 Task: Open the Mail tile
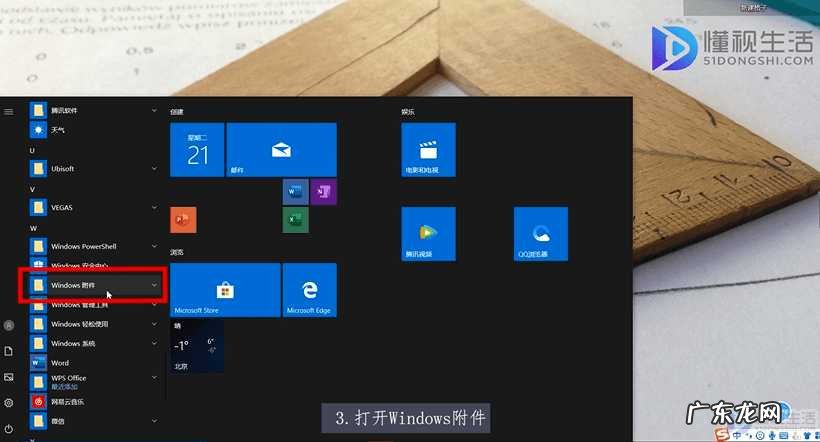pos(281,150)
